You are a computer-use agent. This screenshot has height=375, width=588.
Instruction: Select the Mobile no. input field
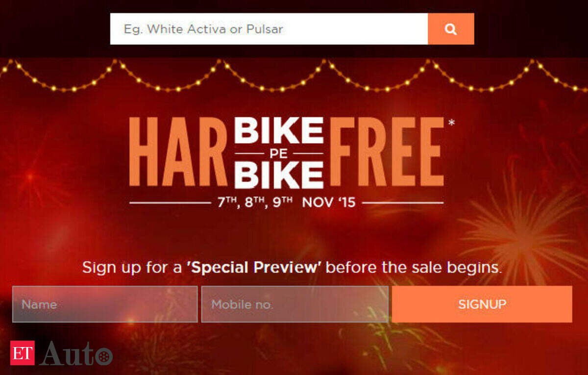[x=294, y=304]
